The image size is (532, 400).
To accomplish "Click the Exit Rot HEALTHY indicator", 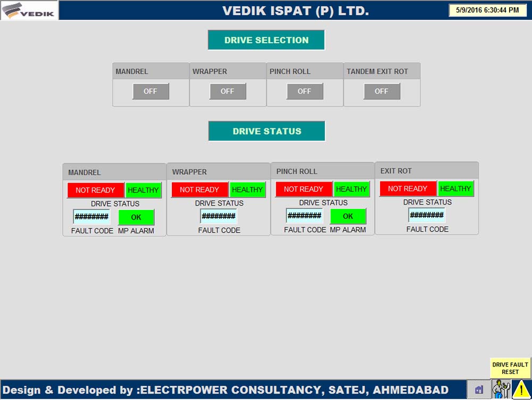I will point(456,189).
